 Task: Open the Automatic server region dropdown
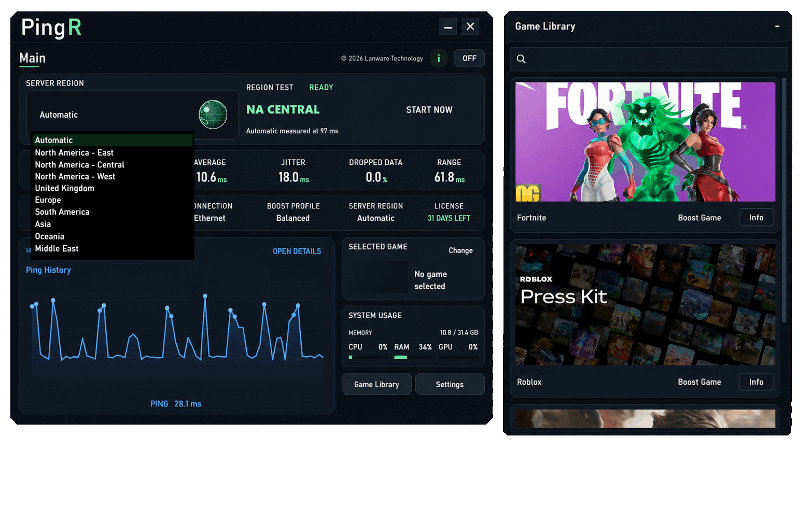(133, 115)
